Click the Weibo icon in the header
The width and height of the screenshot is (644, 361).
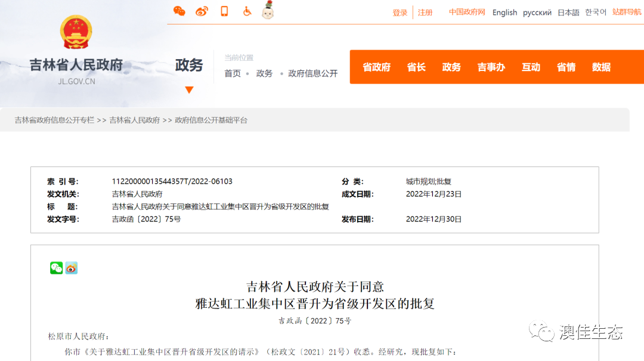click(x=201, y=10)
